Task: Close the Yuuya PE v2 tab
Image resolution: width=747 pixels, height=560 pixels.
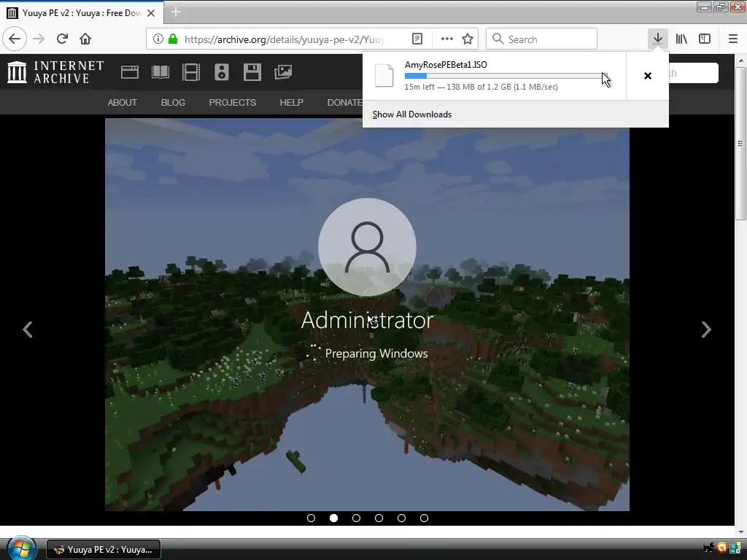Action: pos(151,13)
